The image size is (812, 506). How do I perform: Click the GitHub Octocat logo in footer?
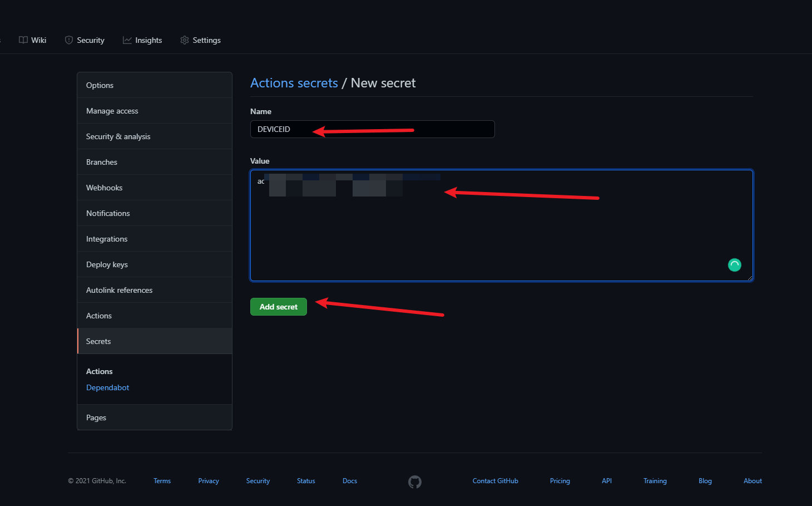[415, 482]
